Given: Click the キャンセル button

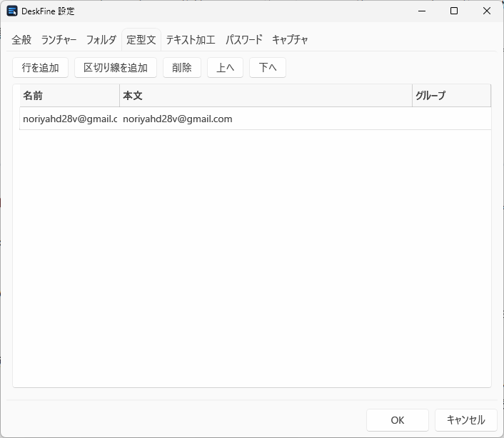Looking at the screenshot, I should click(466, 420).
